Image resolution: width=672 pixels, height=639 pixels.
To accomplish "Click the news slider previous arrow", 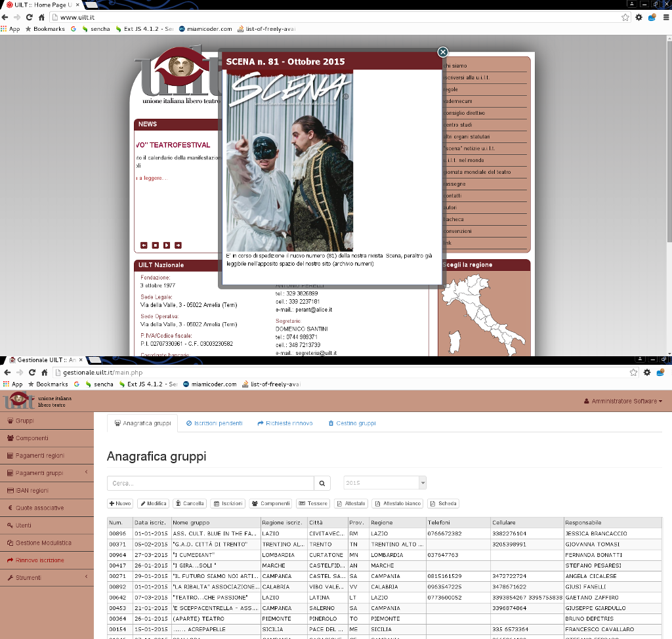I will [x=144, y=245].
